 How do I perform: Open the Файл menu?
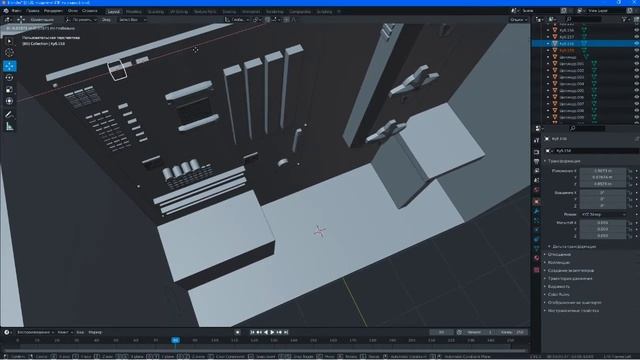click(16, 11)
